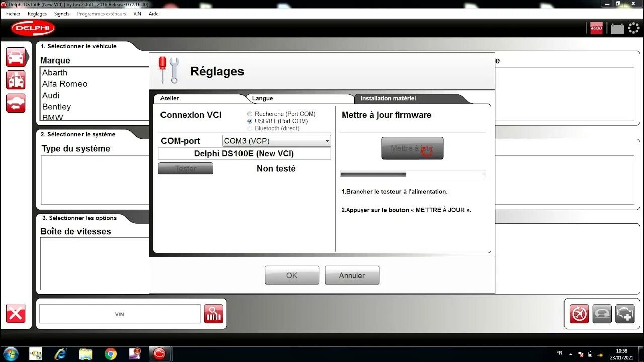This screenshot has height=362, width=644.
Task: Open the Signets menu
Action: tap(62, 14)
